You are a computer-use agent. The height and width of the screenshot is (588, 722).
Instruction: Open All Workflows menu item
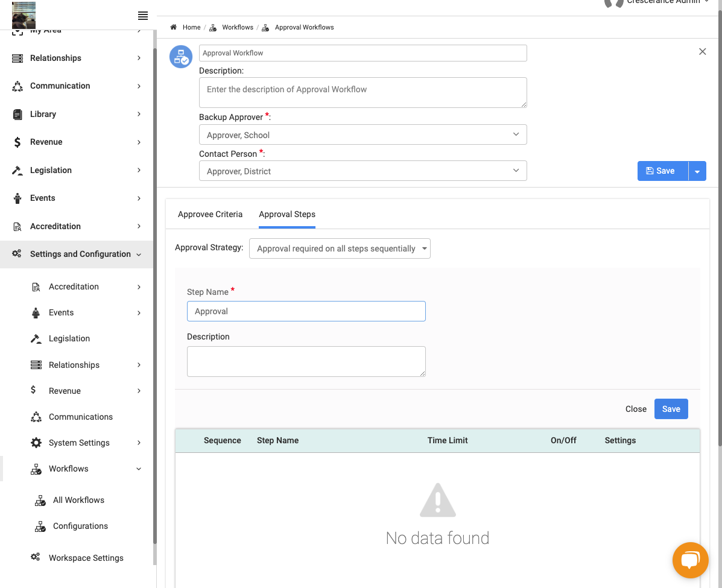78,501
